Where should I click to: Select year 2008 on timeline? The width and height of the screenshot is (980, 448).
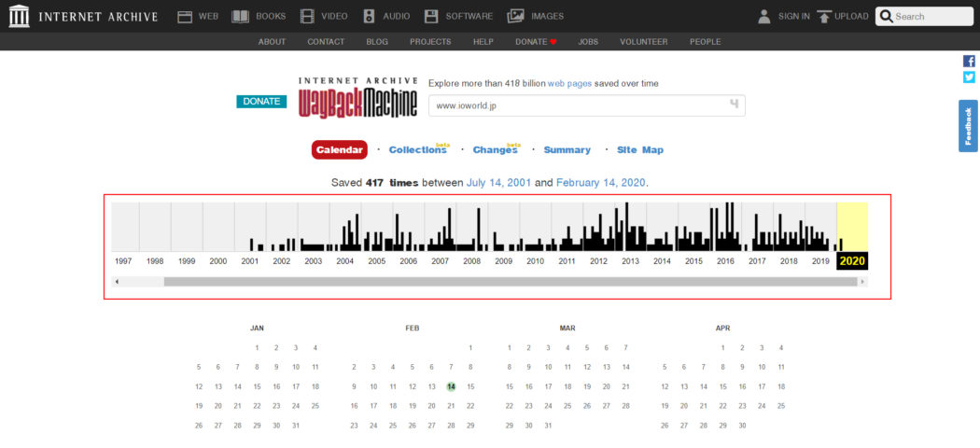[x=472, y=261]
